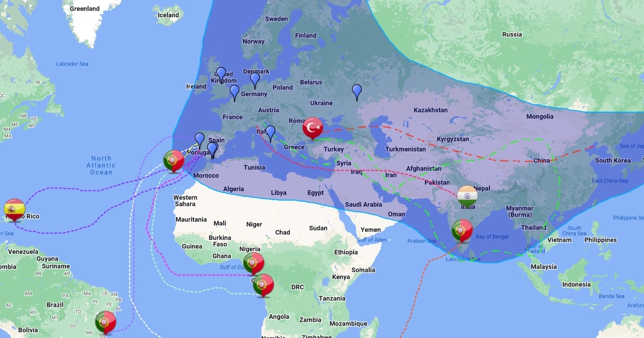Select the Afghanistan label
The image size is (644, 338).
click(424, 168)
